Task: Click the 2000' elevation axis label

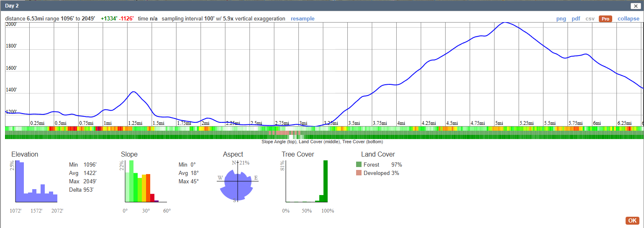Action: [x=11, y=25]
